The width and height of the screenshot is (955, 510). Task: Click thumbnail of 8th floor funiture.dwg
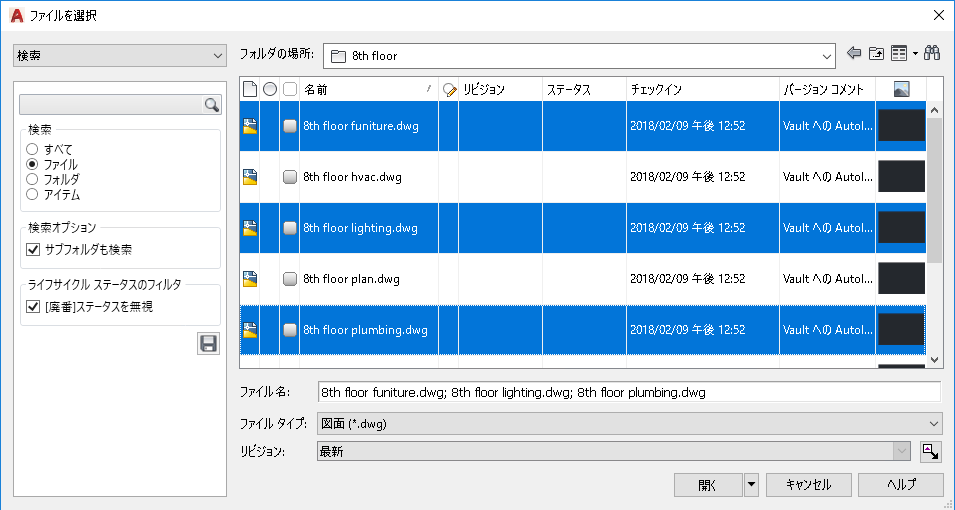tap(901, 126)
